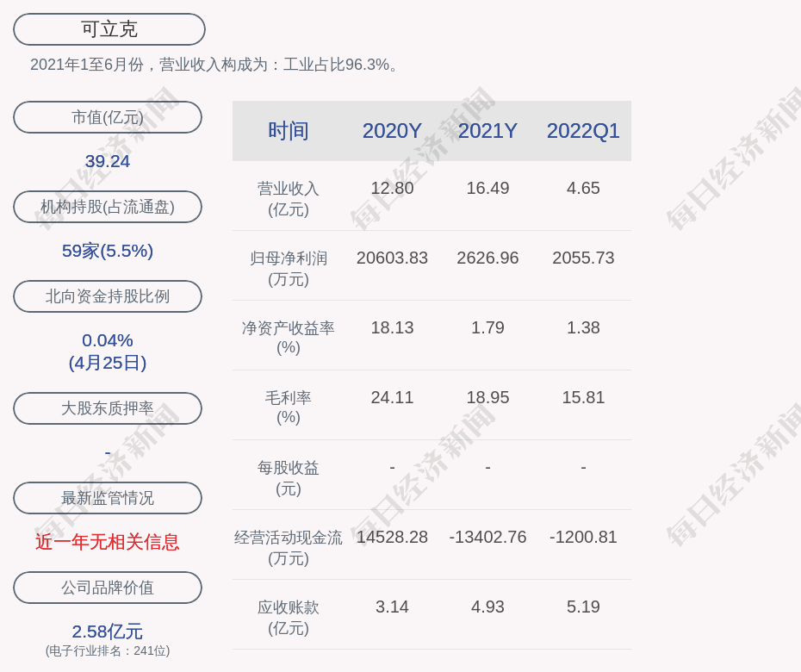
Task: Click market value 39.24
Action: [x=108, y=161]
